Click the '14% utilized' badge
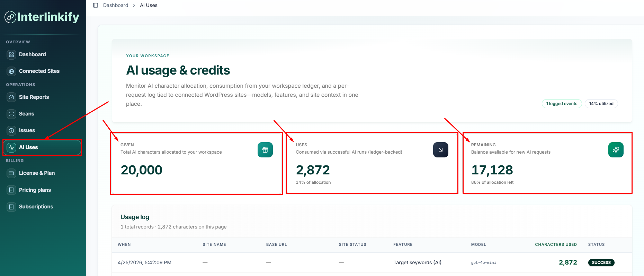This screenshot has height=276, width=644. [x=601, y=104]
